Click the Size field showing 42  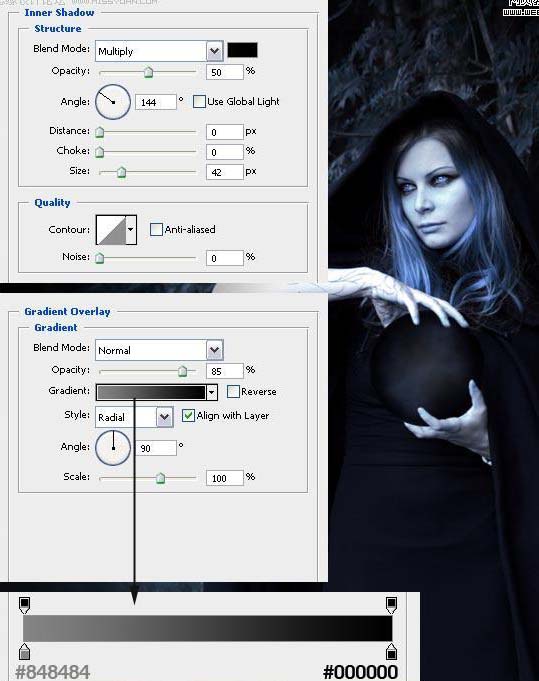[225, 172]
